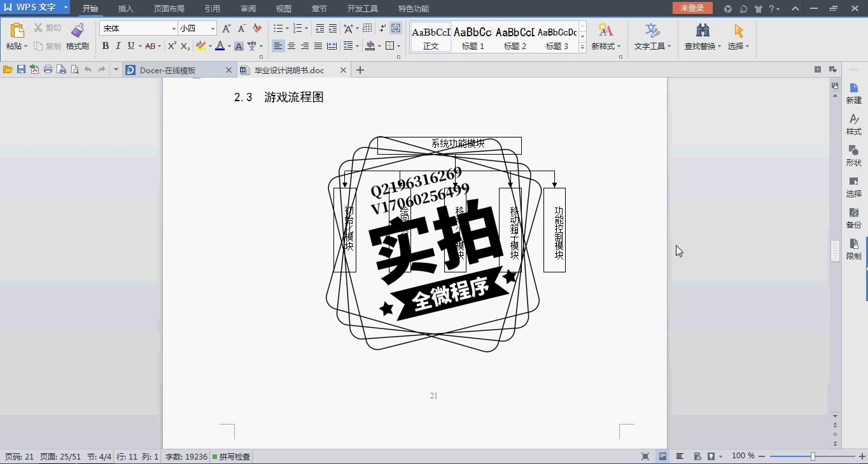
Task: Apply the 正文 body style
Action: [x=431, y=38]
